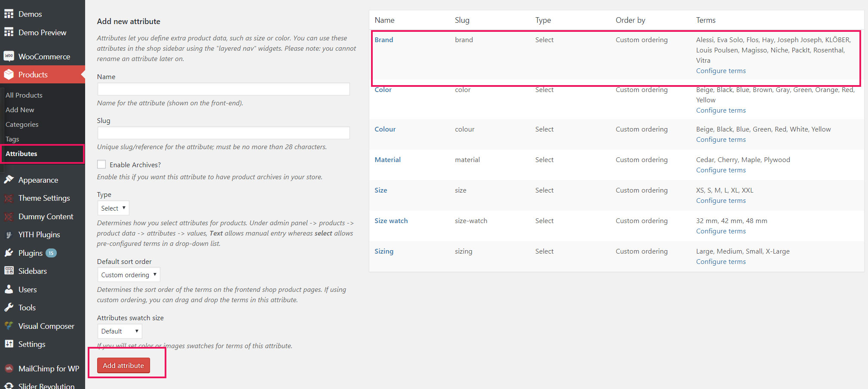Open the Default sort order dropdown
Image resolution: width=868 pixels, height=389 pixels.
coord(129,275)
